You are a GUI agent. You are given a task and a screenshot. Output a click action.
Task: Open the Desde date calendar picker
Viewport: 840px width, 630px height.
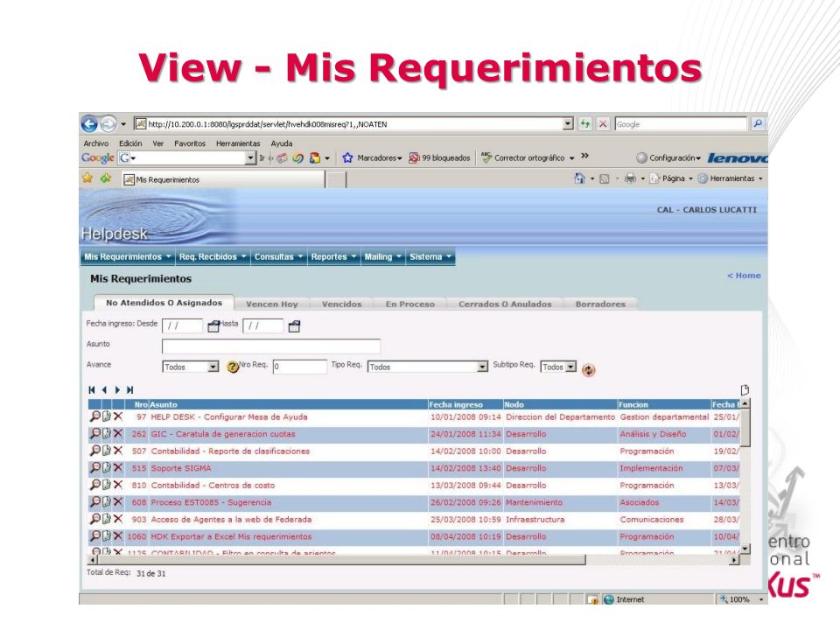coord(213,325)
